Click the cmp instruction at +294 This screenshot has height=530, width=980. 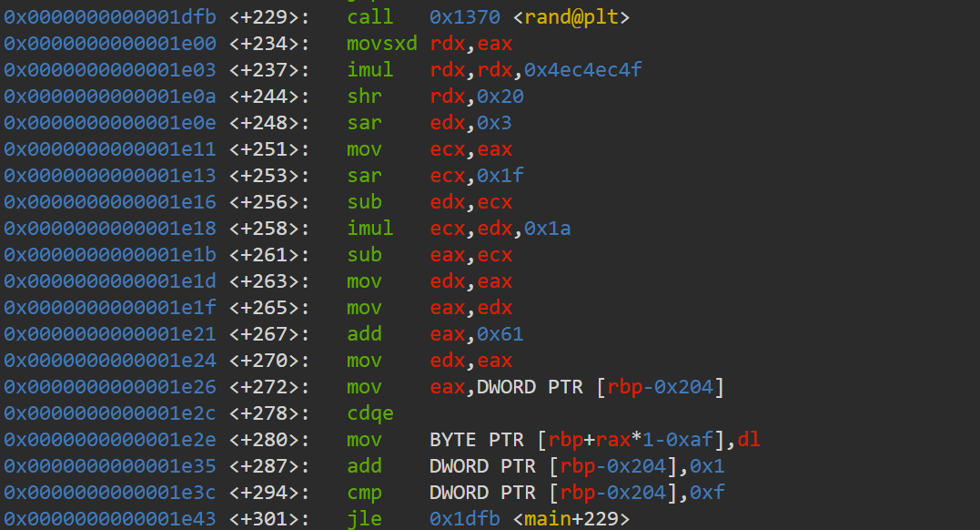click(x=364, y=493)
